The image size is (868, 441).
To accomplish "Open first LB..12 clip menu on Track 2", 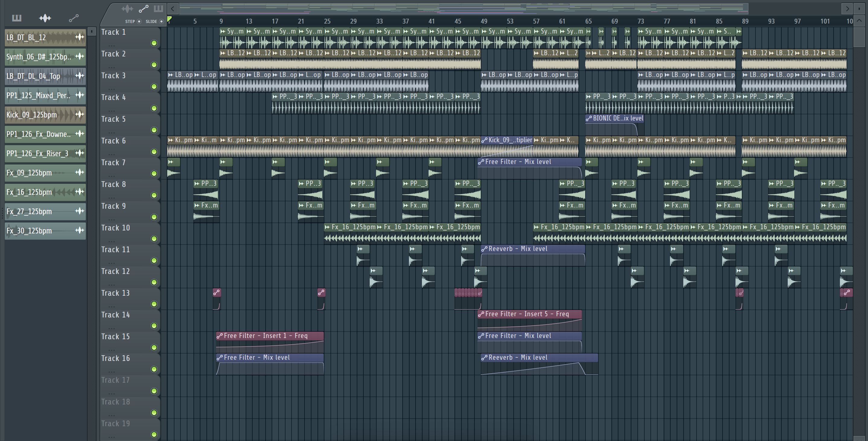I will pyautogui.click(x=223, y=53).
